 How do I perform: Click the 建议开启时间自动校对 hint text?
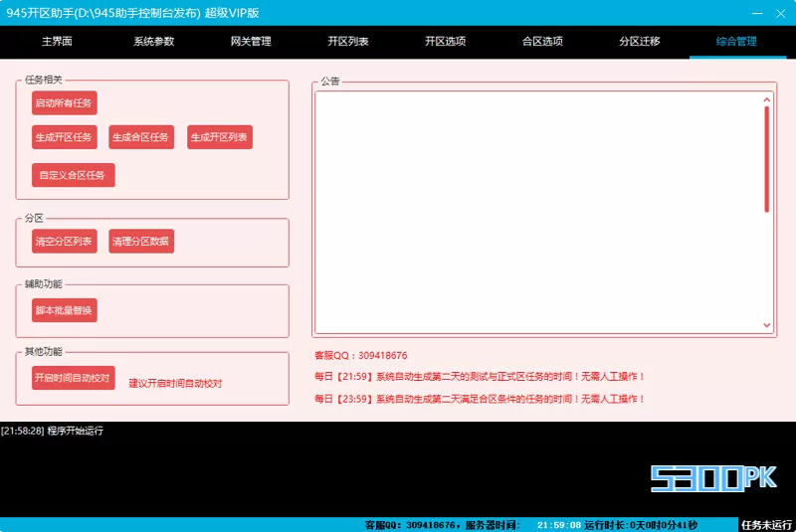(x=175, y=384)
